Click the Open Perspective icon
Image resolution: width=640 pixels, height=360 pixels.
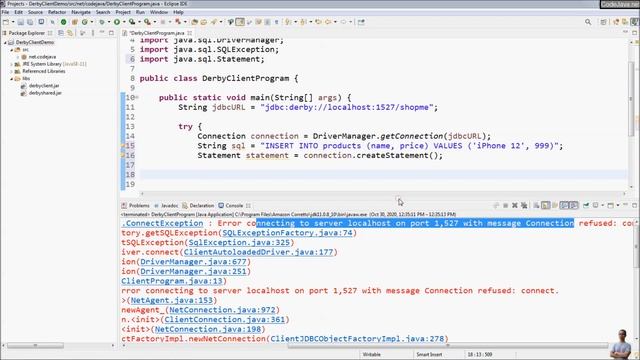tap(604, 22)
